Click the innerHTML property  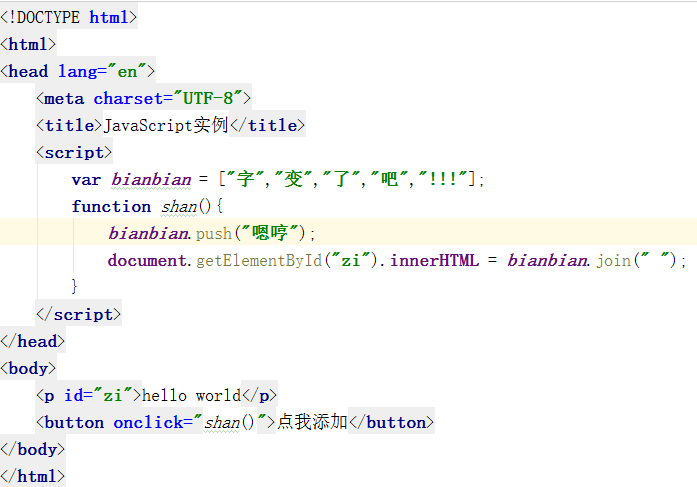click(x=431, y=260)
